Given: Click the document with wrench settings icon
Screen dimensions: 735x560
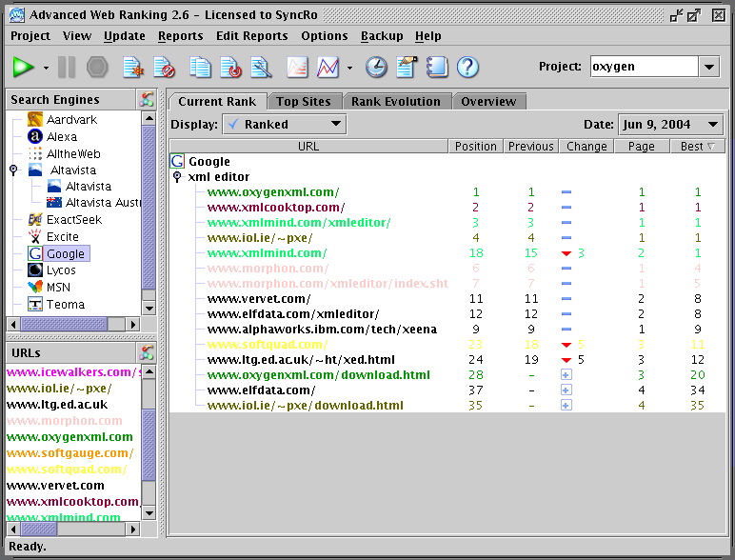Looking at the screenshot, I should [x=262, y=68].
